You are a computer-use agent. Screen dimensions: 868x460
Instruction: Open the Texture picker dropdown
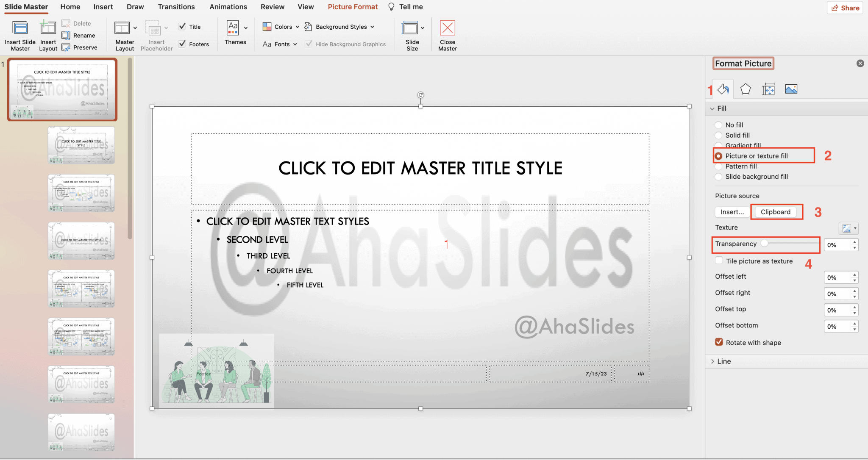click(x=847, y=228)
